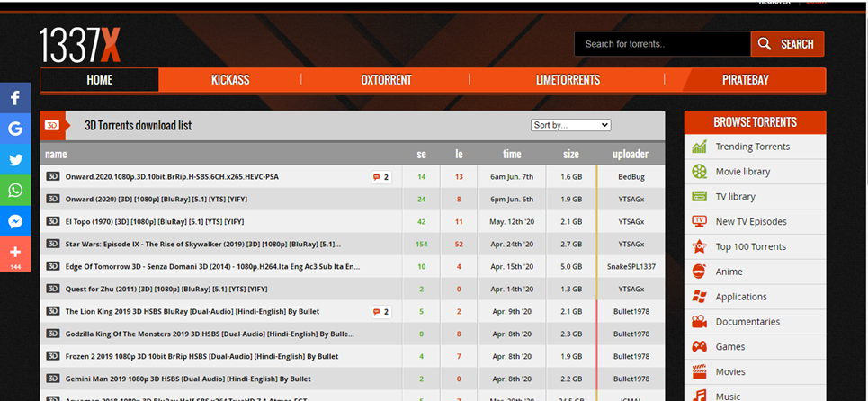Click the Facebook share icon
868x401 pixels.
[x=15, y=98]
